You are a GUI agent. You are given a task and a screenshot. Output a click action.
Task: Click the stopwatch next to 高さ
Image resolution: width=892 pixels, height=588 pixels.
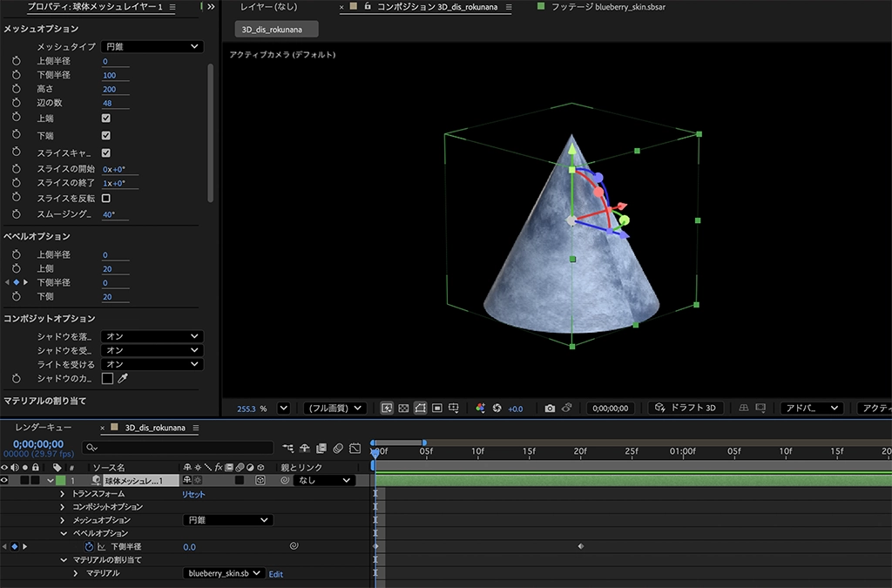coord(16,89)
